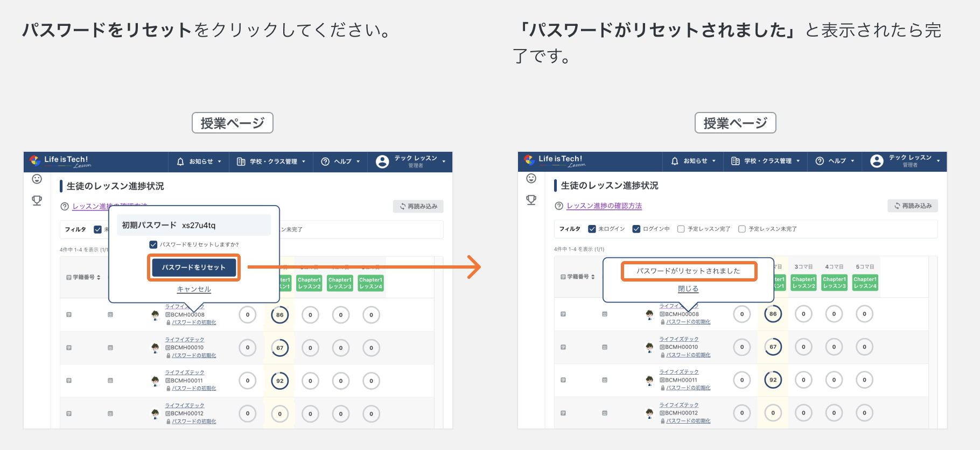980x450 pixels.
Task: Click the user avatar icon in right screenshot header
Action: tap(877, 161)
